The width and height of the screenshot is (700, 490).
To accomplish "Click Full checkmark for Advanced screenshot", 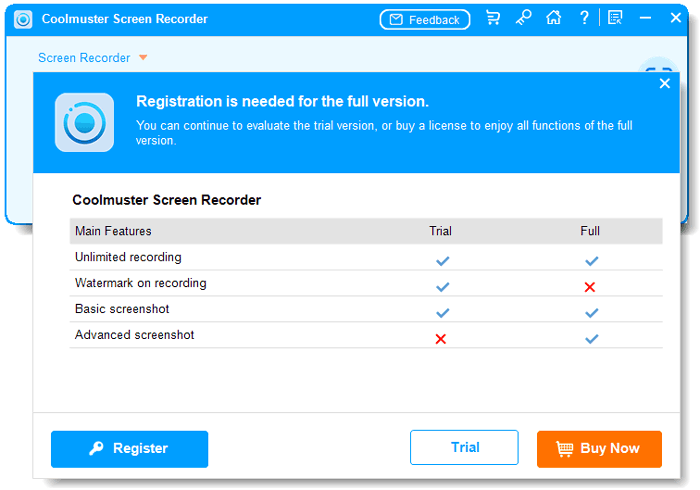I will pyautogui.click(x=592, y=339).
